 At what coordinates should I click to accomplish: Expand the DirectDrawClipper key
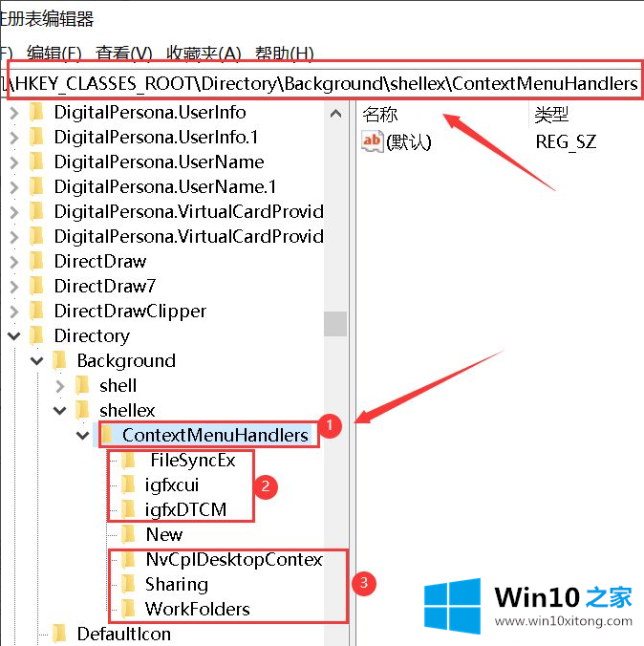coord(14,311)
